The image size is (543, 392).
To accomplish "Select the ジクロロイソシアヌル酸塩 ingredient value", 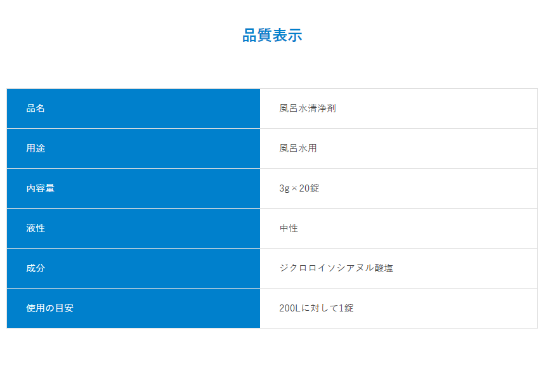I will tap(336, 268).
